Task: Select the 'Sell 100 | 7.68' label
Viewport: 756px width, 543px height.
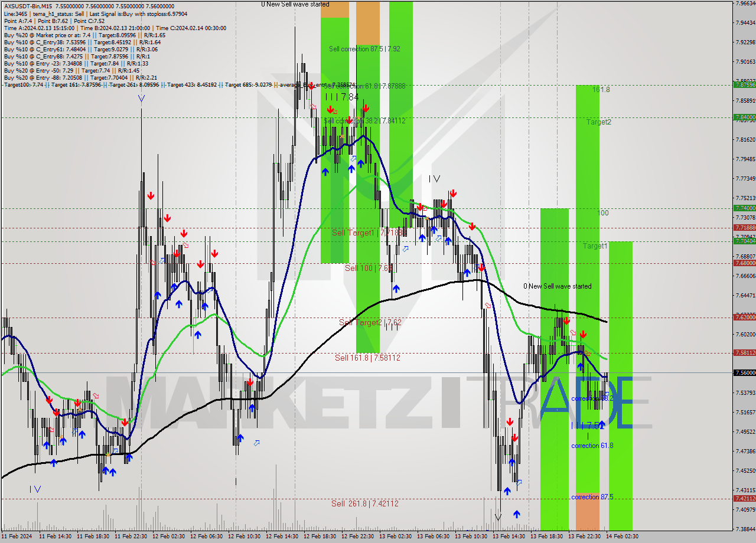Action: pyautogui.click(x=369, y=268)
